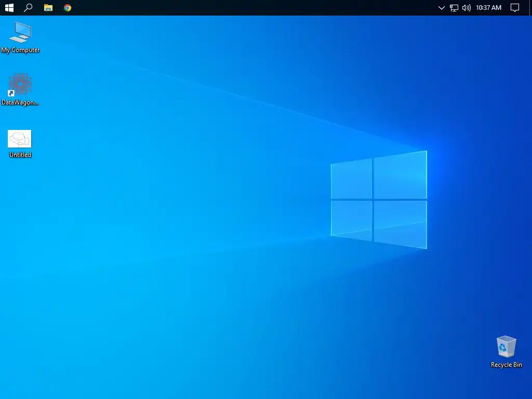Click the 'Recycle Bin' label text
Image resolution: width=532 pixels, height=399 pixels.
pyautogui.click(x=506, y=365)
